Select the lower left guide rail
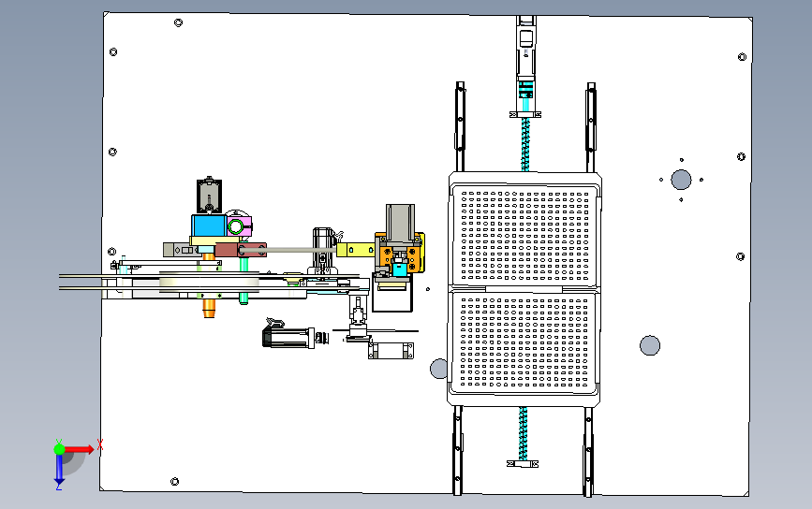 pyautogui.click(x=458, y=450)
